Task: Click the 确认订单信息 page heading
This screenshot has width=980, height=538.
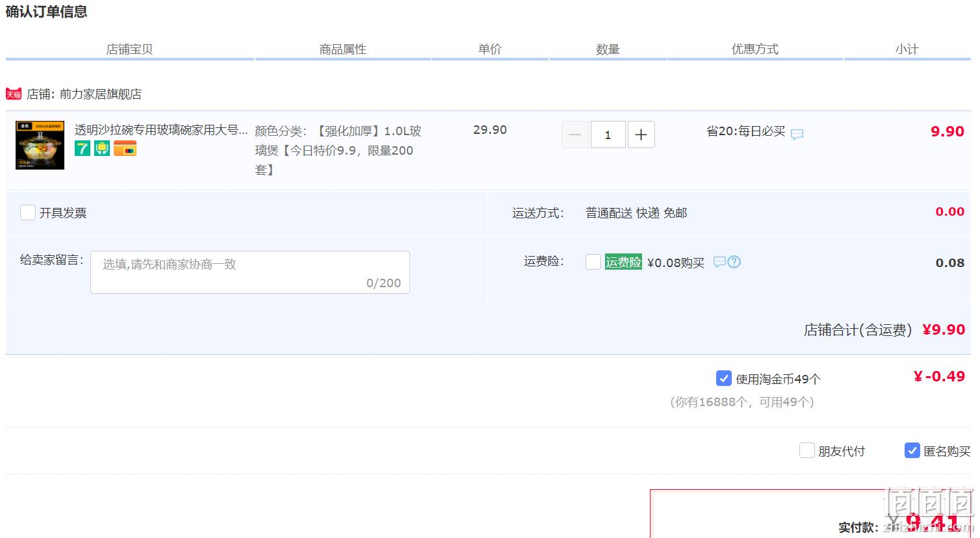Action: click(x=46, y=12)
